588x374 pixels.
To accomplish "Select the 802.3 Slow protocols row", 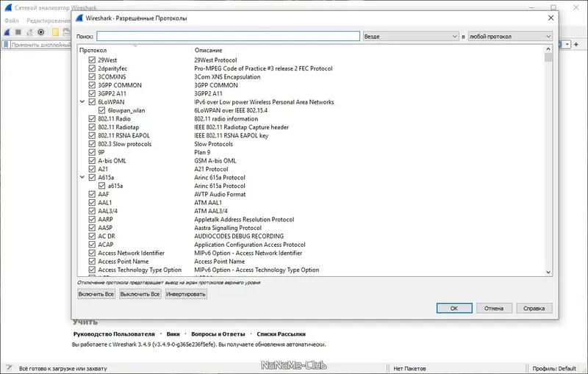I will [311, 144].
